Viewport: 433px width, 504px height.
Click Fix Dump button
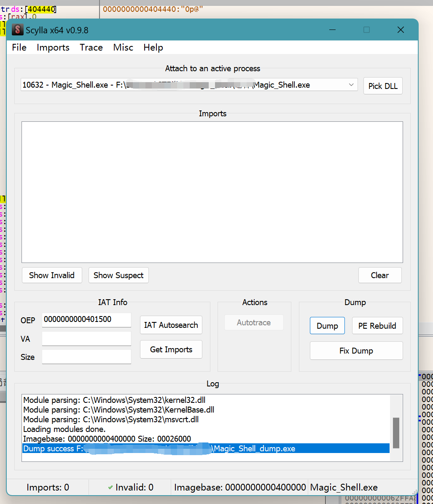[356, 351]
